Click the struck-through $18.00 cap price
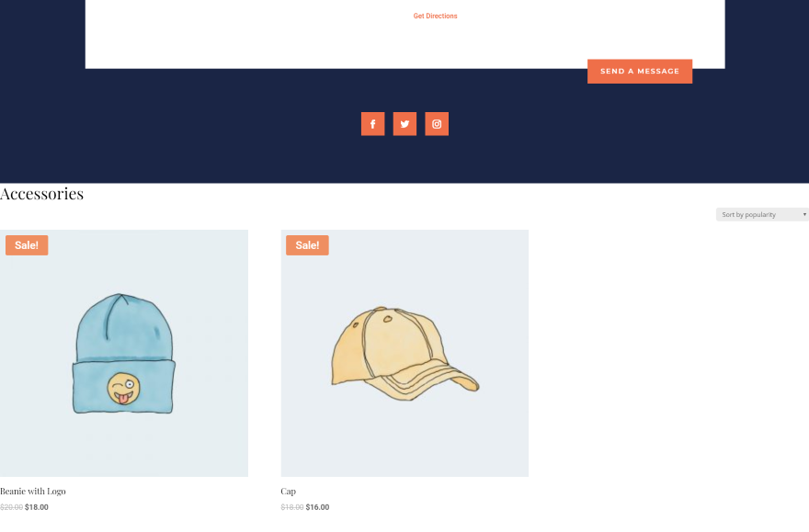The height and width of the screenshot is (532, 809). coord(292,507)
